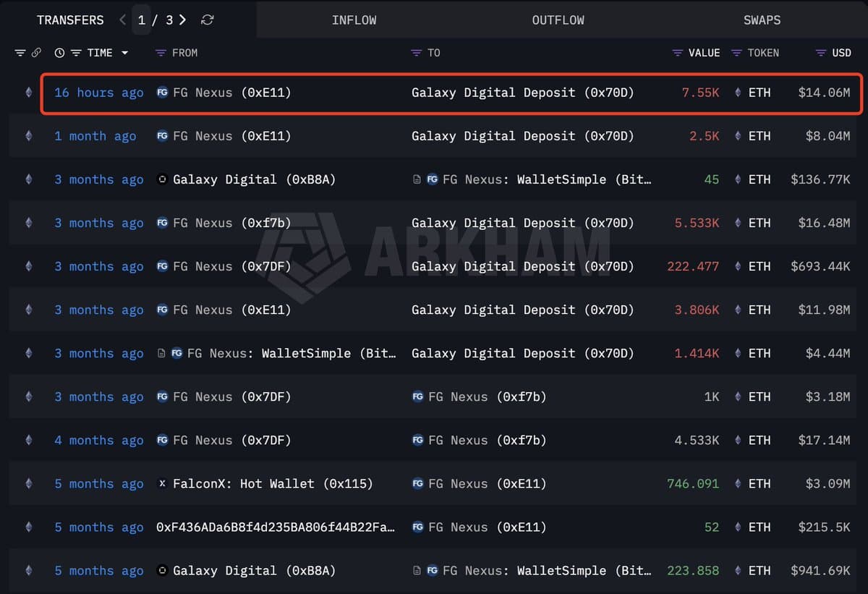Switch to the INFLOW tab

pos(354,20)
